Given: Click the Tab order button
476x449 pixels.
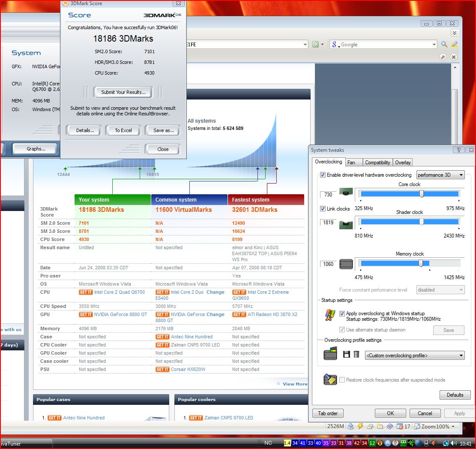Looking at the screenshot, I should point(328,413).
